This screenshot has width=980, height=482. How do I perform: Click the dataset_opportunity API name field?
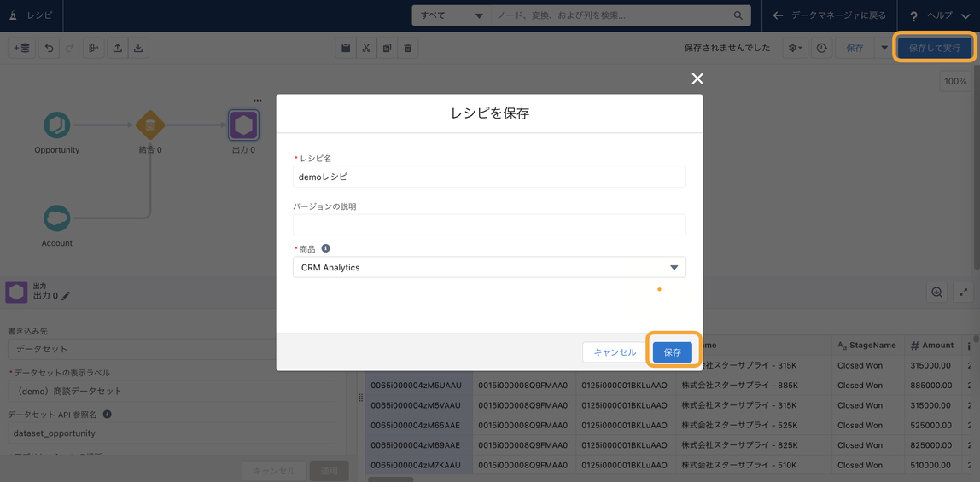coord(172,433)
